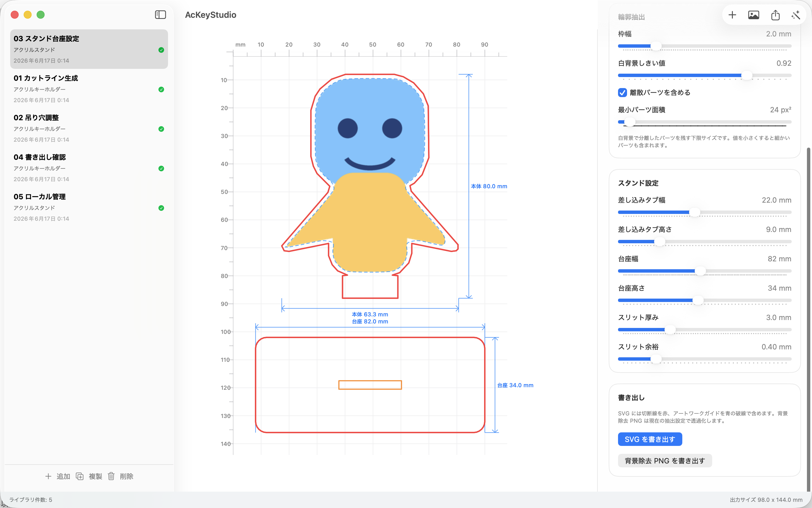Click the 本体 80.0 mm dimension label

[x=489, y=187]
